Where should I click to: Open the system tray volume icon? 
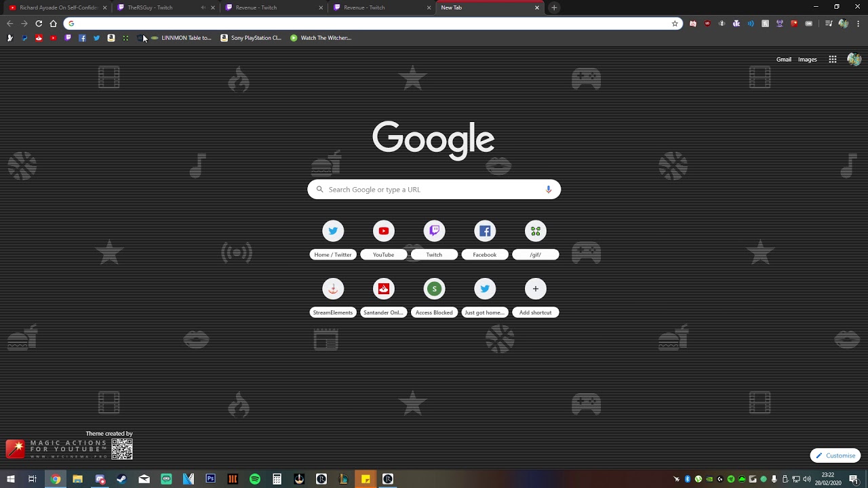(807, 479)
